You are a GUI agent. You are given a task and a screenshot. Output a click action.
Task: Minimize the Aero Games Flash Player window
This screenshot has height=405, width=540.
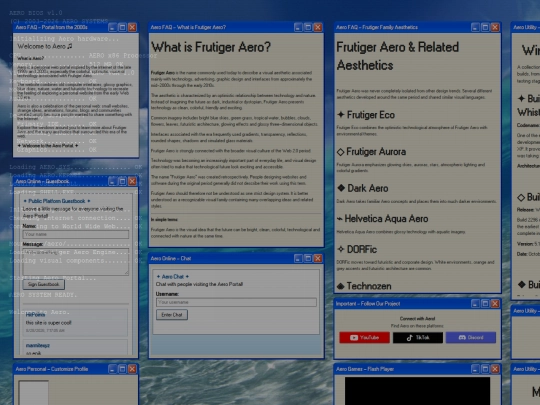coord(475,369)
